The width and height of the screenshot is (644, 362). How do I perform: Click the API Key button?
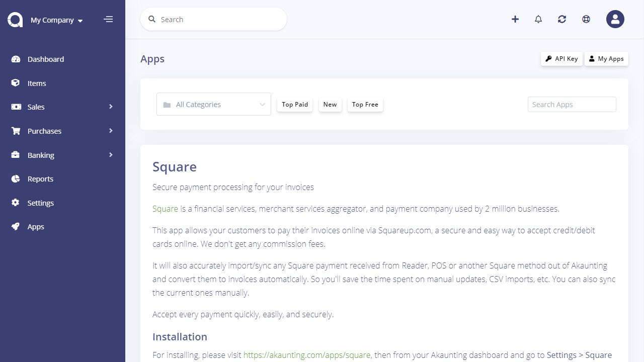pyautogui.click(x=561, y=59)
